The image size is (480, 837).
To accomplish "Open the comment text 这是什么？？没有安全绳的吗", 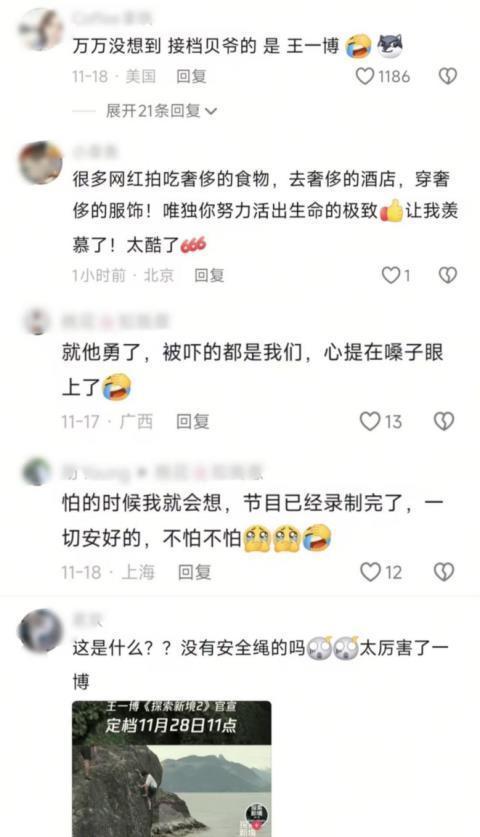I will [x=188, y=649].
